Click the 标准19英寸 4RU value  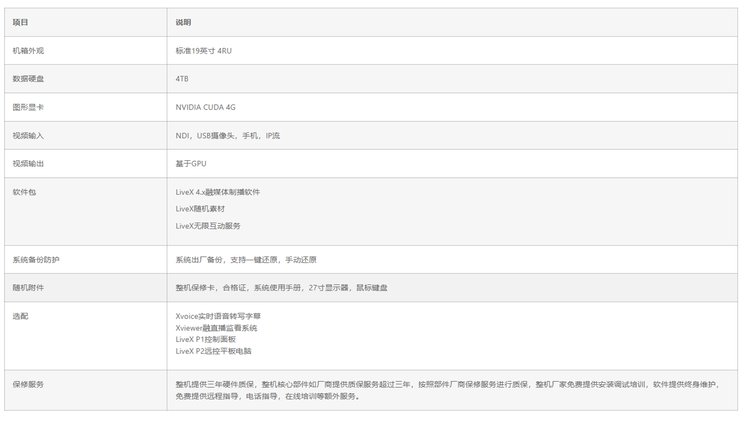tap(204, 50)
